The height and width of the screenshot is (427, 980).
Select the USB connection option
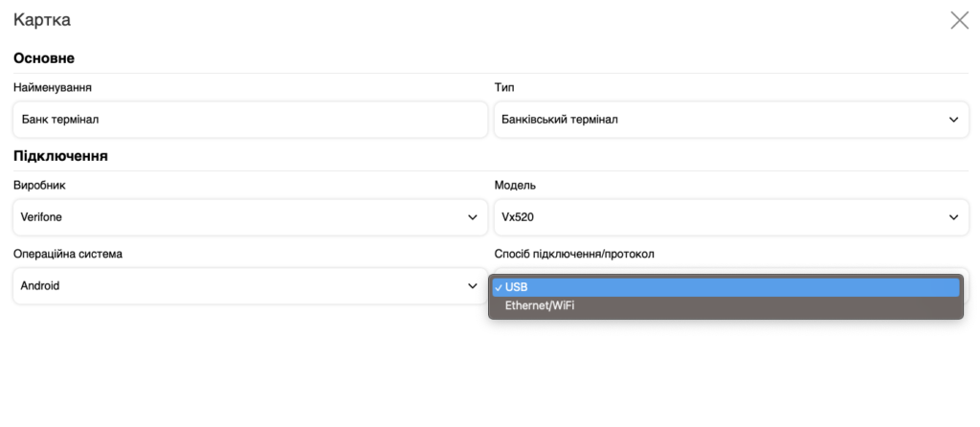pos(725,287)
